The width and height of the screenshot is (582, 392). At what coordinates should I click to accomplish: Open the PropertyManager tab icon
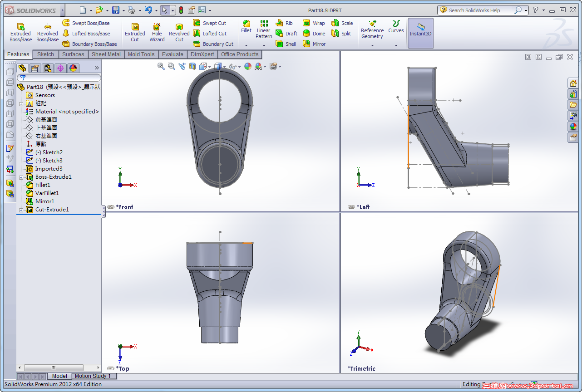35,68
